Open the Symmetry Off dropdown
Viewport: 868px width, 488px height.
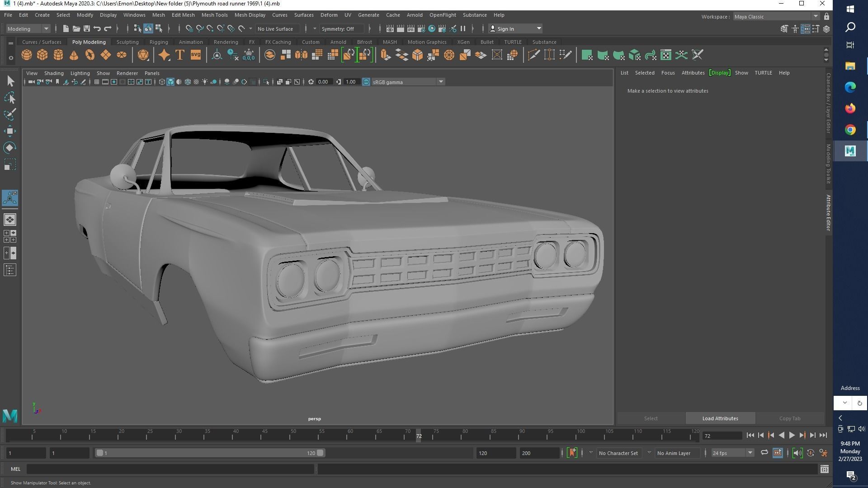(341, 28)
